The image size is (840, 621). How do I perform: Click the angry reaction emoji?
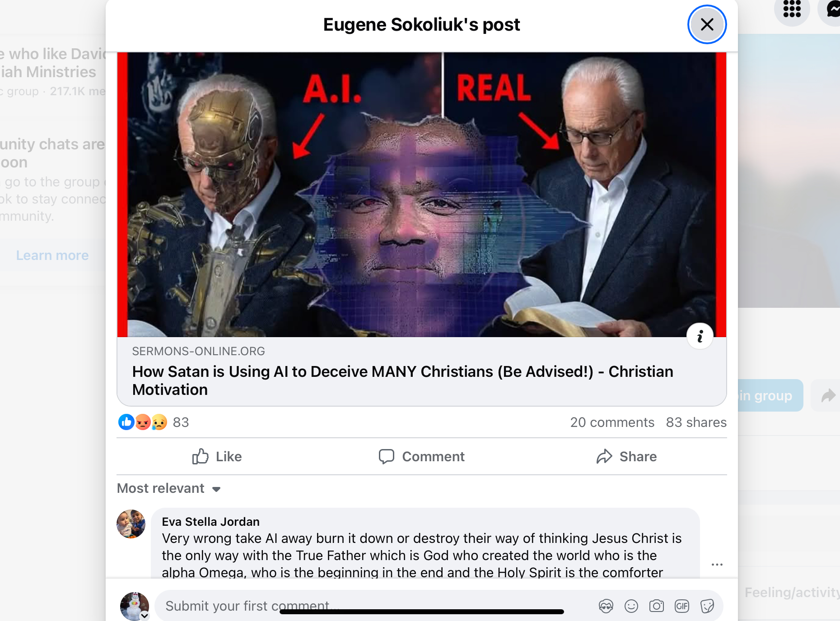[143, 422]
